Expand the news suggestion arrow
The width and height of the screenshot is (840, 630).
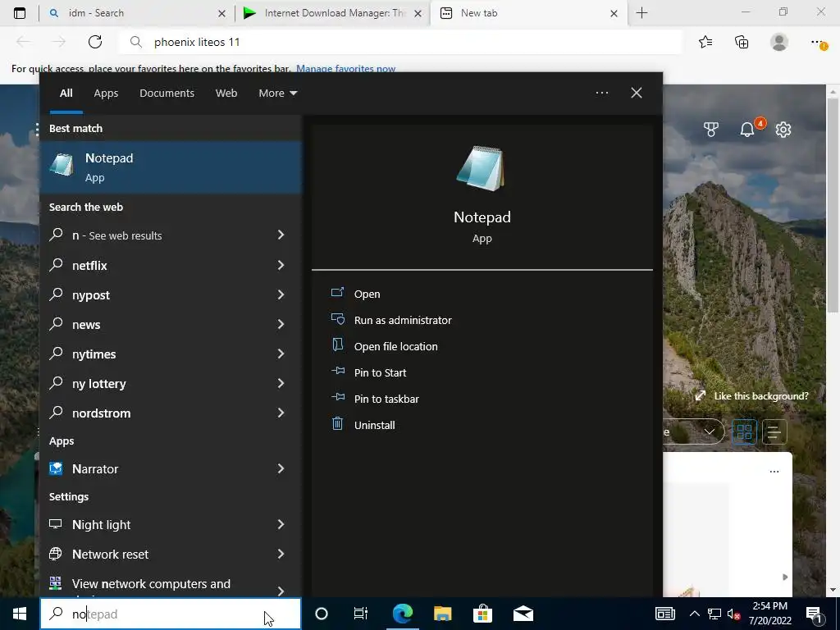tap(281, 323)
